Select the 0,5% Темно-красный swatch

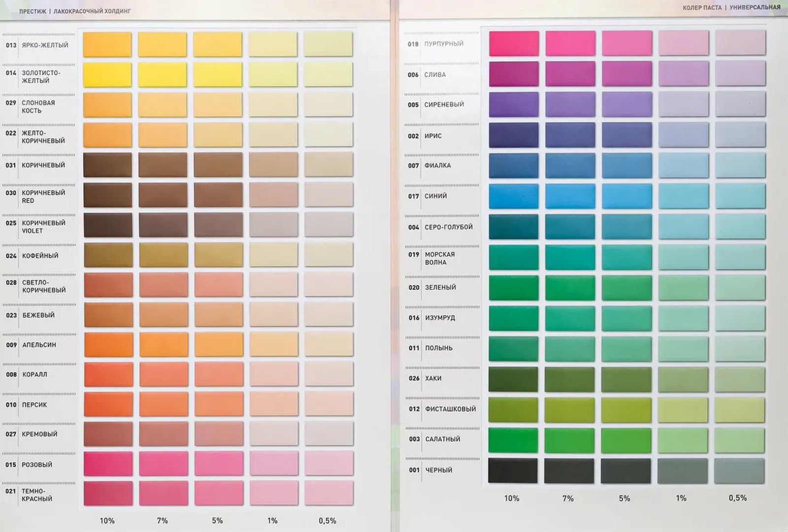(x=329, y=493)
